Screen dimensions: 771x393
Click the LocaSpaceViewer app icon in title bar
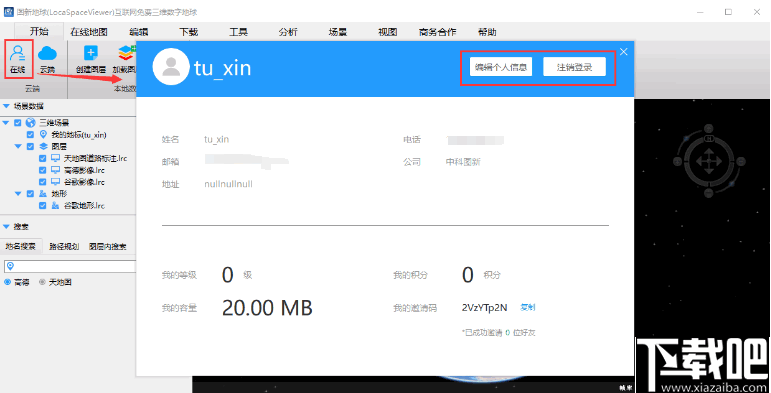click(x=8, y=12)
